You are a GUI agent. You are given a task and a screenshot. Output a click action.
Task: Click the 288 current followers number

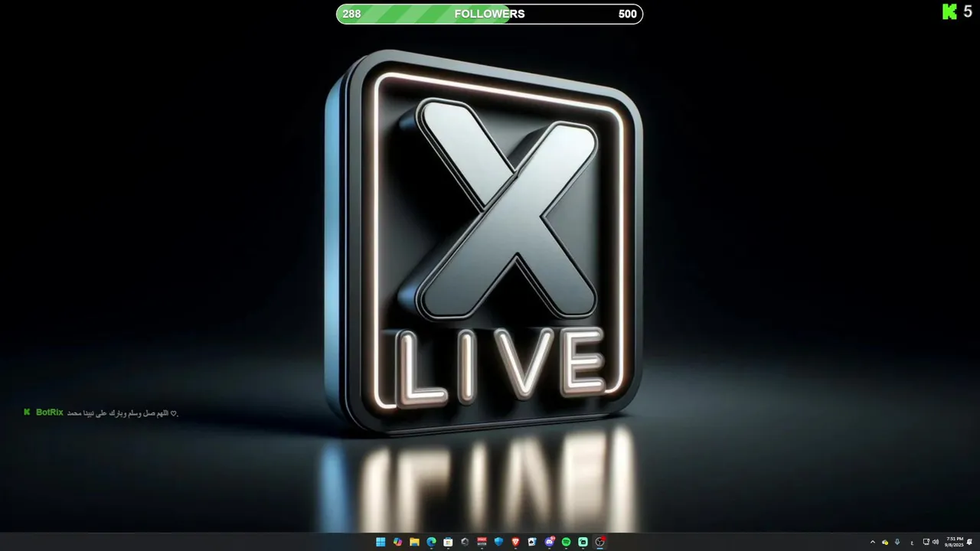[x=351, y=14]
